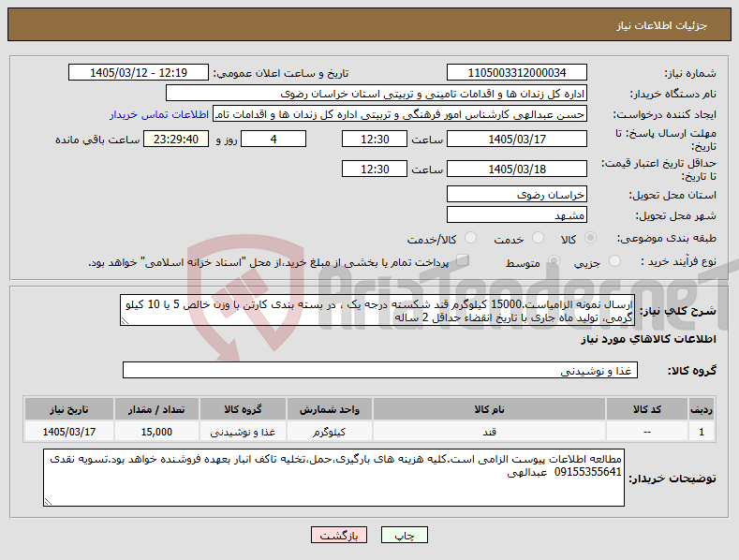The height and width of the screenshot is (560, 739).
Task: Click the شرح کلی نیاز description textarea
Action: (x=377, y=310)
